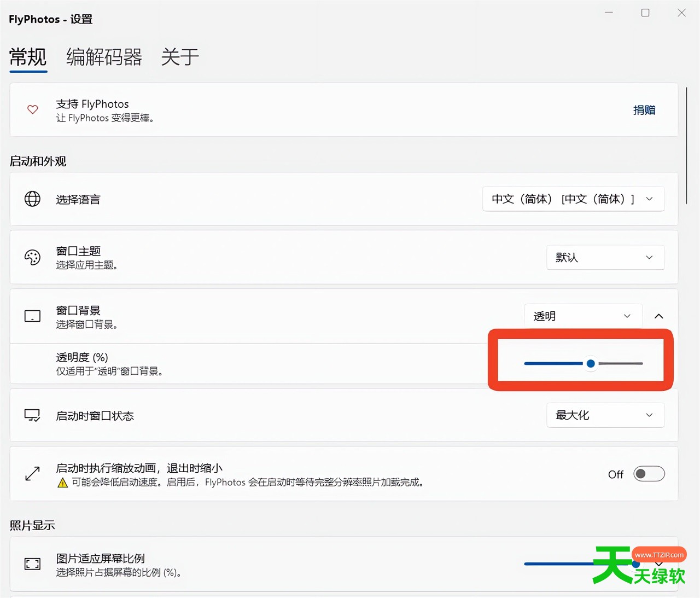Switch to the 编解码器 tab
700x598 pixels.
(x=104, y=57)
